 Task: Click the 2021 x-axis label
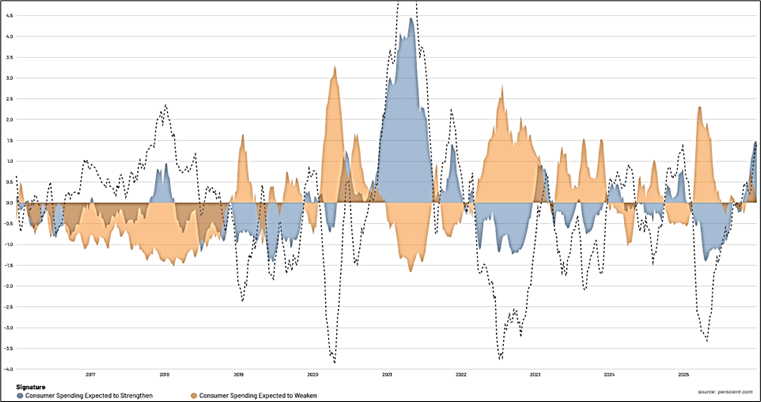tap(387, 375)
